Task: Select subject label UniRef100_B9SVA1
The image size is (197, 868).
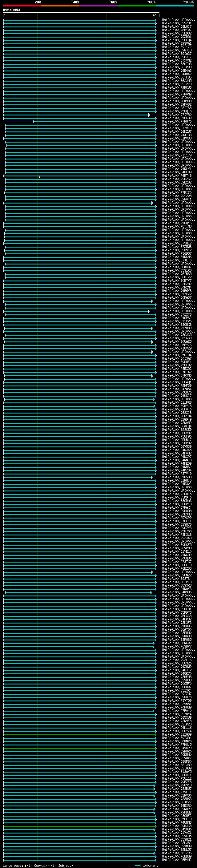Action: pyautogui.click(x=177, y=43)
